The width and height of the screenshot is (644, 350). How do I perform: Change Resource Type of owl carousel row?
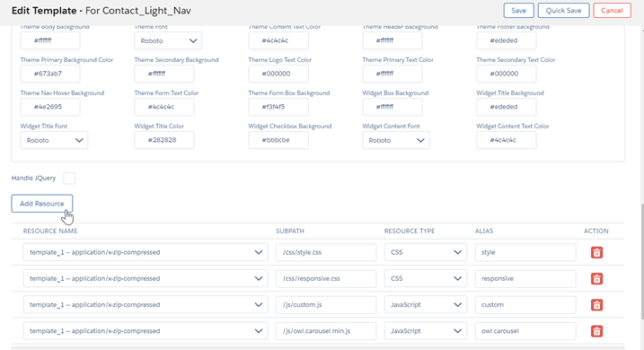coord(426,331)
